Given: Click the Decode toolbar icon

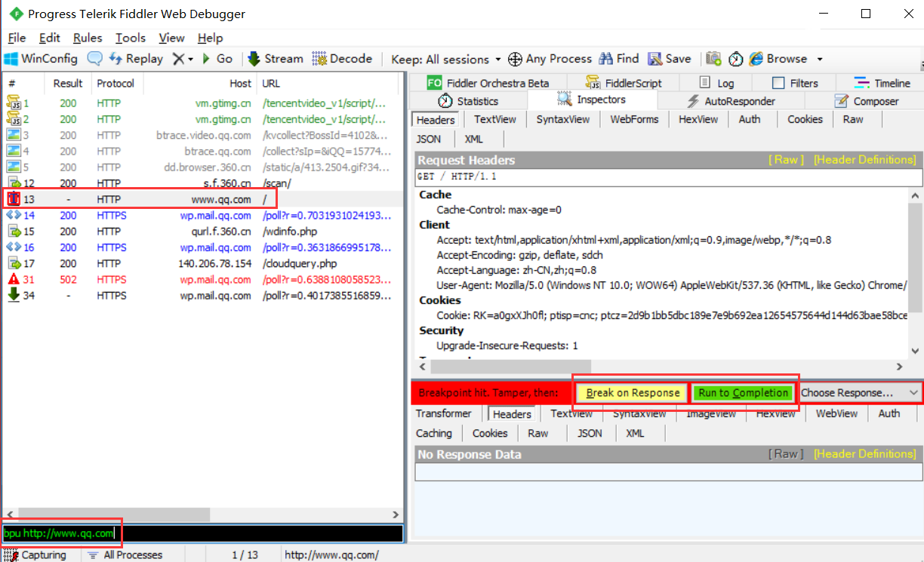Looking at the screenshot, I should (x=319, y=59).
